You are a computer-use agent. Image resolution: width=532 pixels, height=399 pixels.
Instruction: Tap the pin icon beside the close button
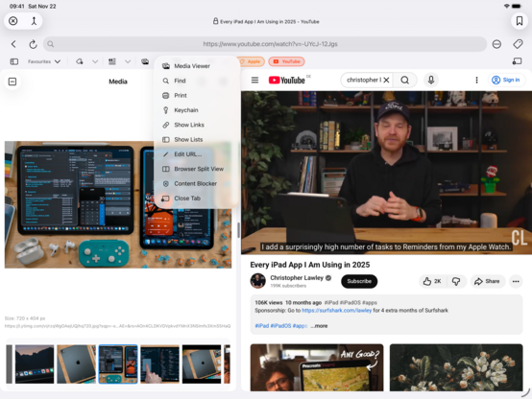(x=34, y=21)
